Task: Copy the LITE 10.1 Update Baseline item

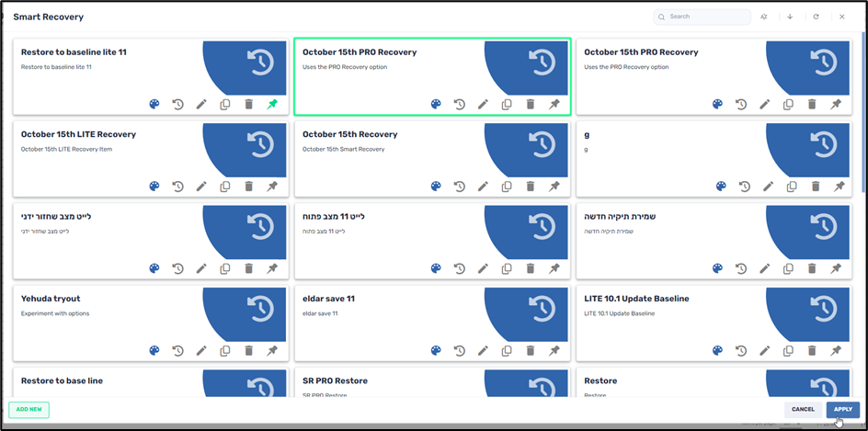Action: (788, 351)
